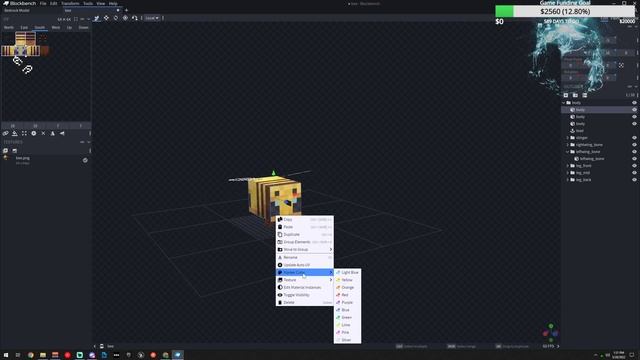Toggle visibility of the leftwing_bone folder
The image size is (640, 360).
(634, 151)
